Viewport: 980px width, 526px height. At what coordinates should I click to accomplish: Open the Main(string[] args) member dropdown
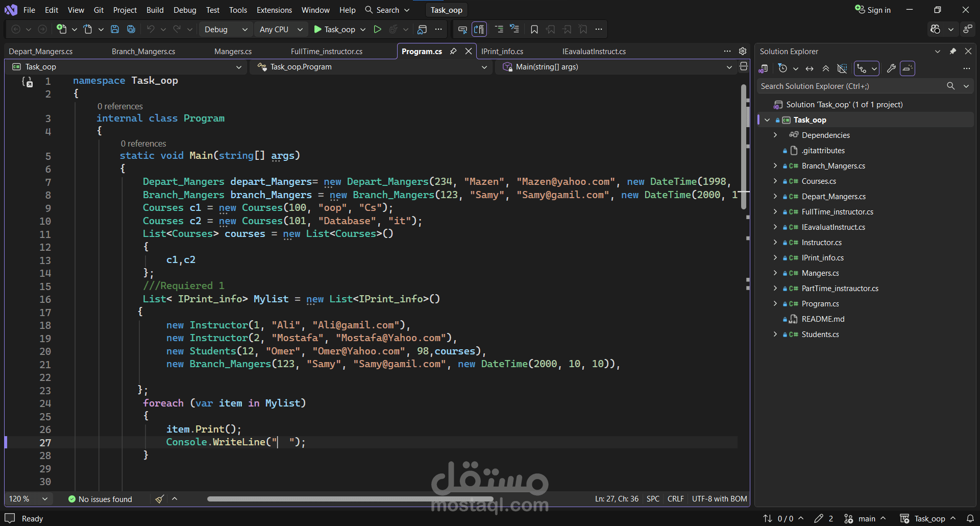[617, 67]
